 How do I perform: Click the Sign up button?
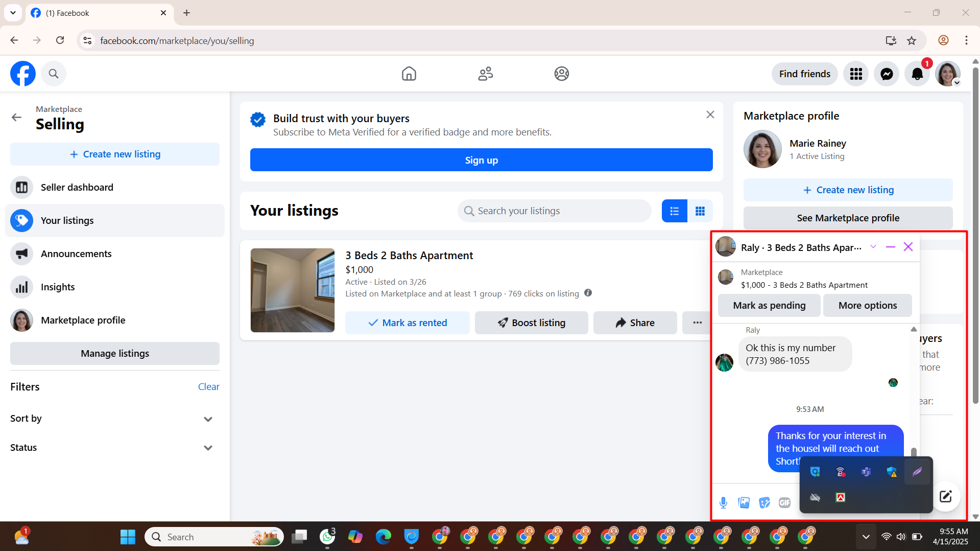click(x=481, y=160)
